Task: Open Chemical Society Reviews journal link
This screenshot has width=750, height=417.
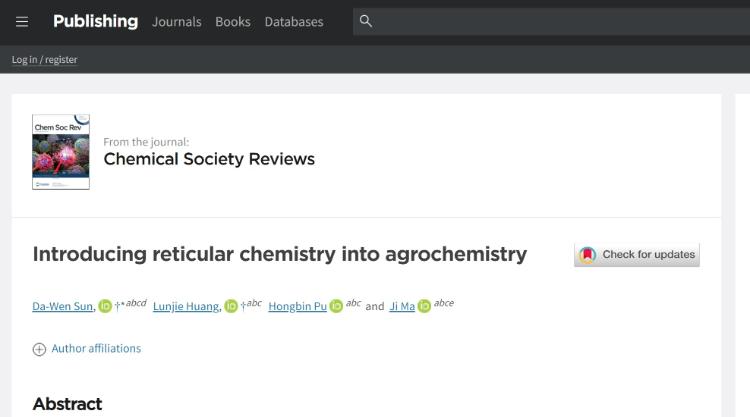Action: pos(209,159)
